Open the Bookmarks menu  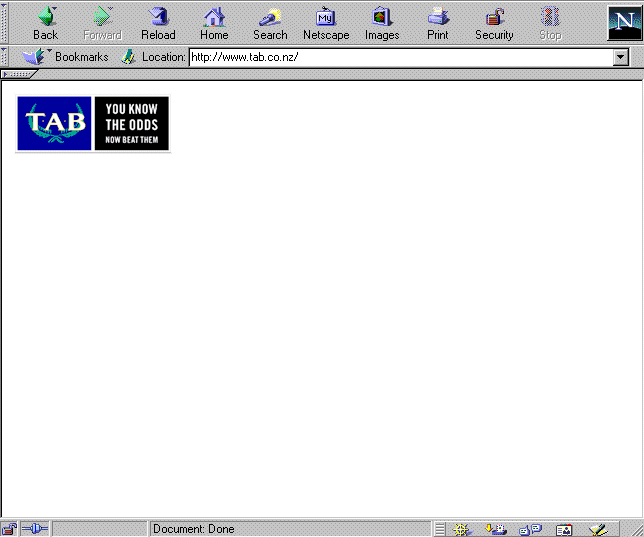click(x=70, y=57)
